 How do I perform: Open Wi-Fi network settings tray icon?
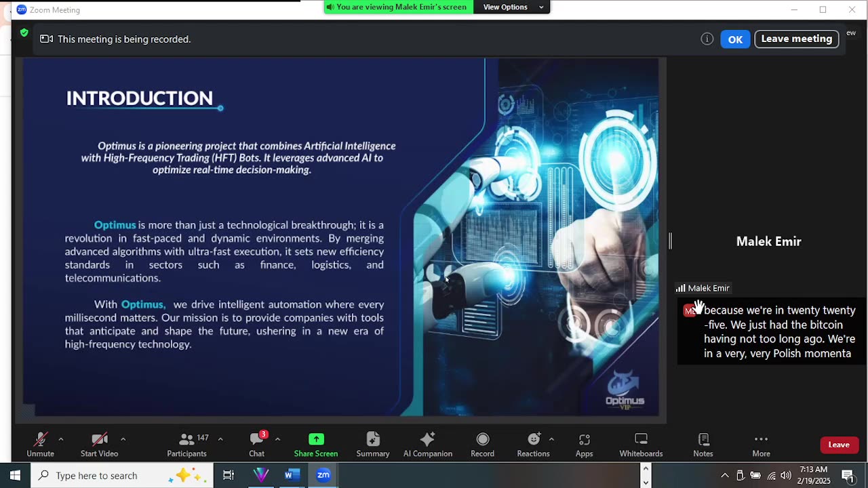click(x=771, y=475)
